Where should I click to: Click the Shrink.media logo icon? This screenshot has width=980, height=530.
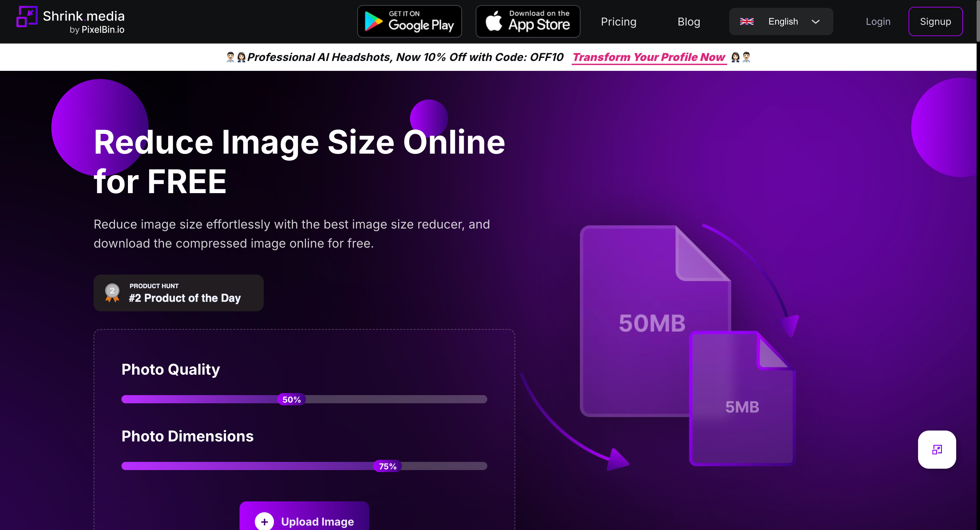click(x=27, y=17)
